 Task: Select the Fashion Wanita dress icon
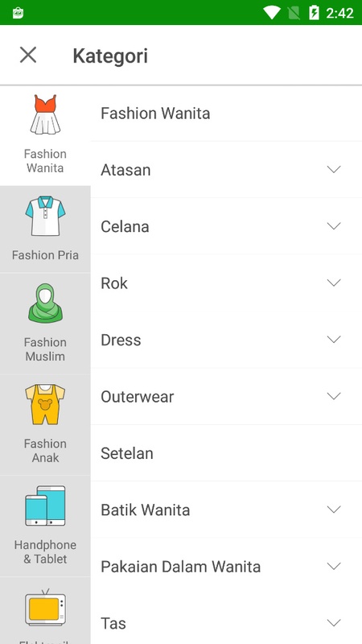45,114
